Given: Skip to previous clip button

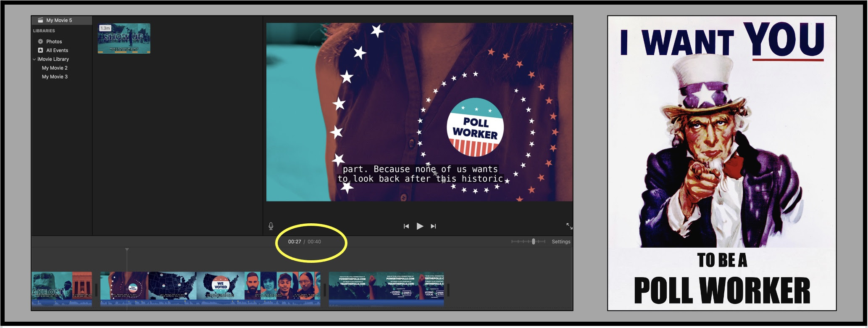Looking at the screenshot, I should [406, 226].
